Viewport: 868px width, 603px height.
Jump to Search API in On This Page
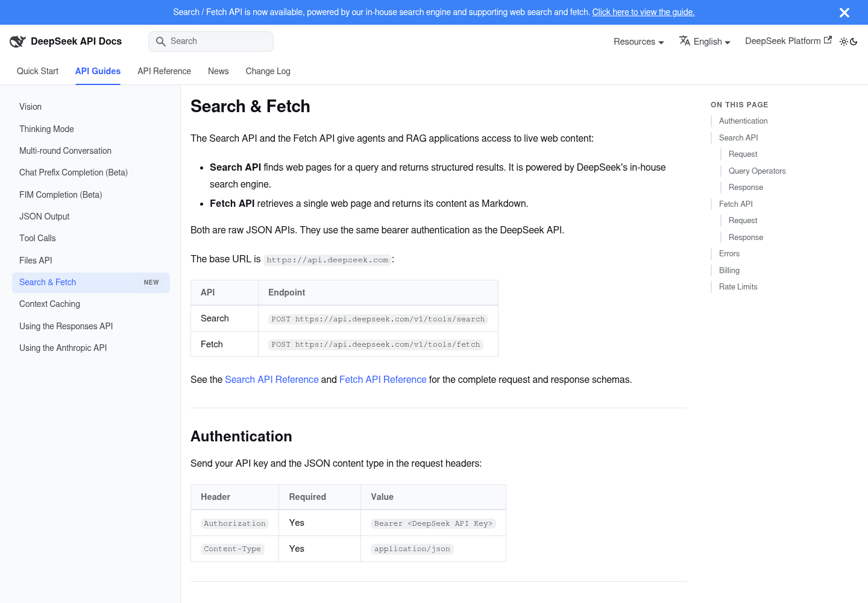[738, 138]
